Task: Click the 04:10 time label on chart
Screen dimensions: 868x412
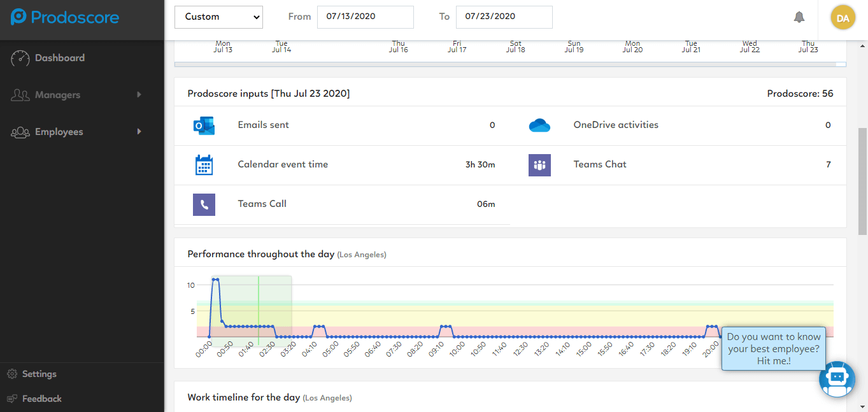Action: (x=309, y=349)
